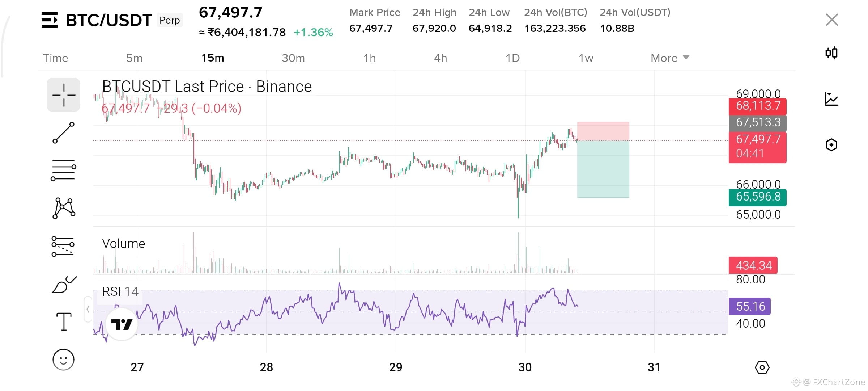Click the BTC/USDT pair name
The width and height of the screenshot is (868, 391).
(109, 20)
